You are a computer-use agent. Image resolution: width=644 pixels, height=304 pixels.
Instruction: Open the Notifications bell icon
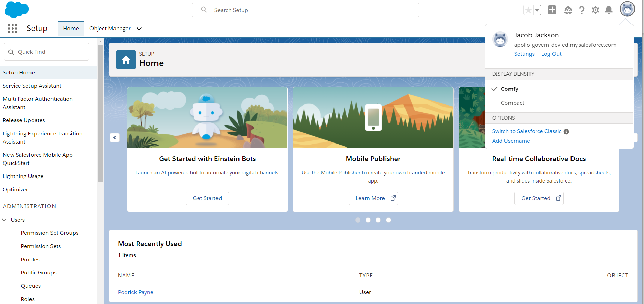coord(609,10)
